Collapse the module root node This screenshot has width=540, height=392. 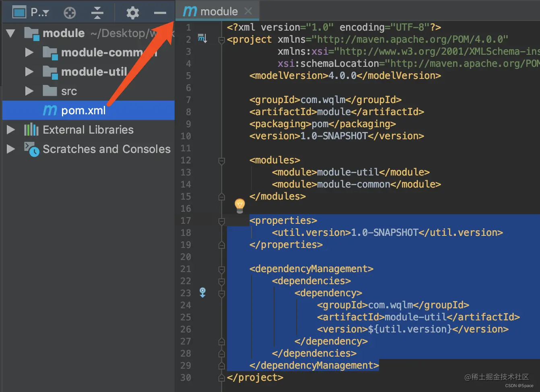point(11,33)
